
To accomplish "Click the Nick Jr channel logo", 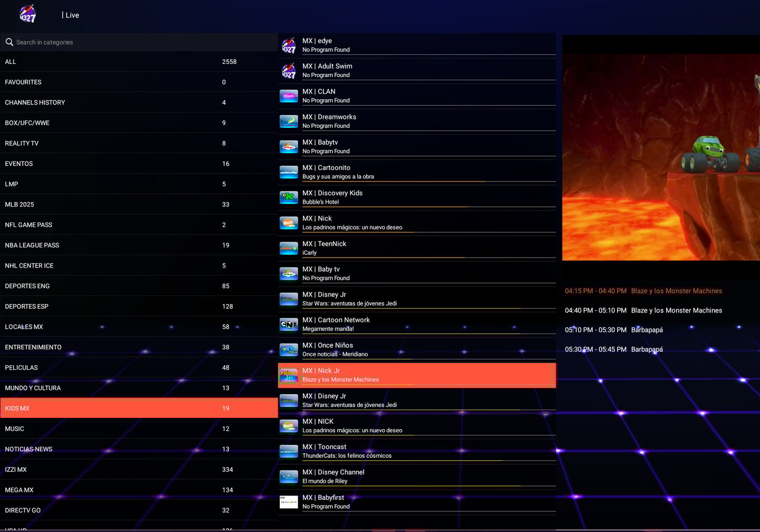I will click(289, 375).
